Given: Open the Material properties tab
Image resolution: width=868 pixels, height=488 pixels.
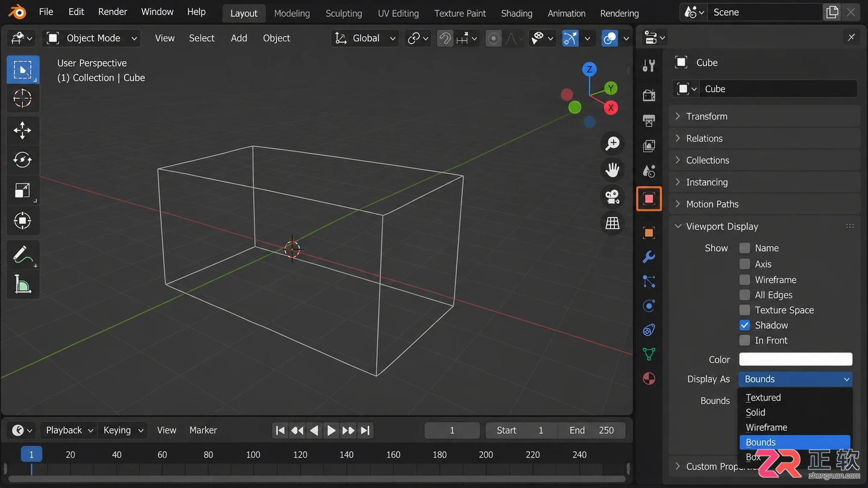Looking at the screenshot, I should (x=649, y=378).
